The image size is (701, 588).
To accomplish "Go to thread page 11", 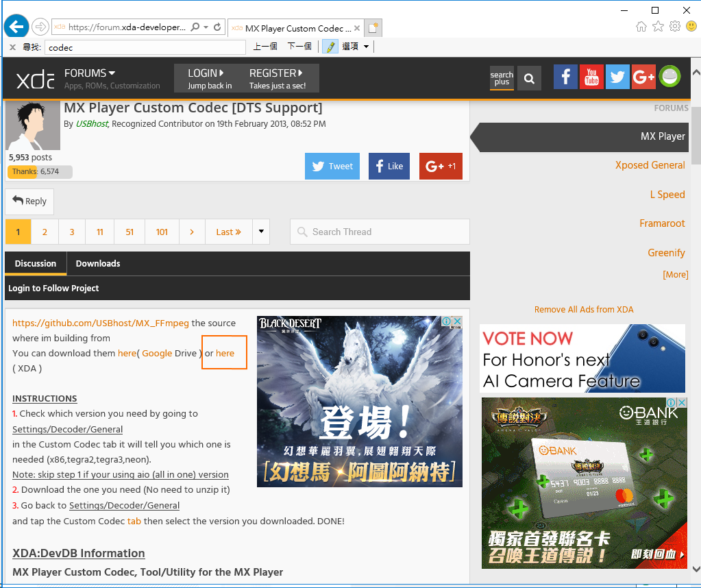I will (x=99, y=232).
